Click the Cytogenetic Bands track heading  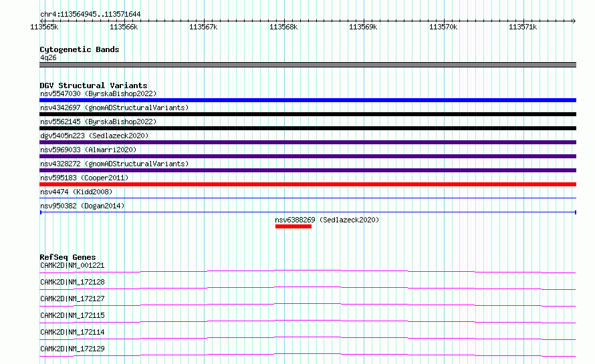pyautogui.click(x=80, y=49)
